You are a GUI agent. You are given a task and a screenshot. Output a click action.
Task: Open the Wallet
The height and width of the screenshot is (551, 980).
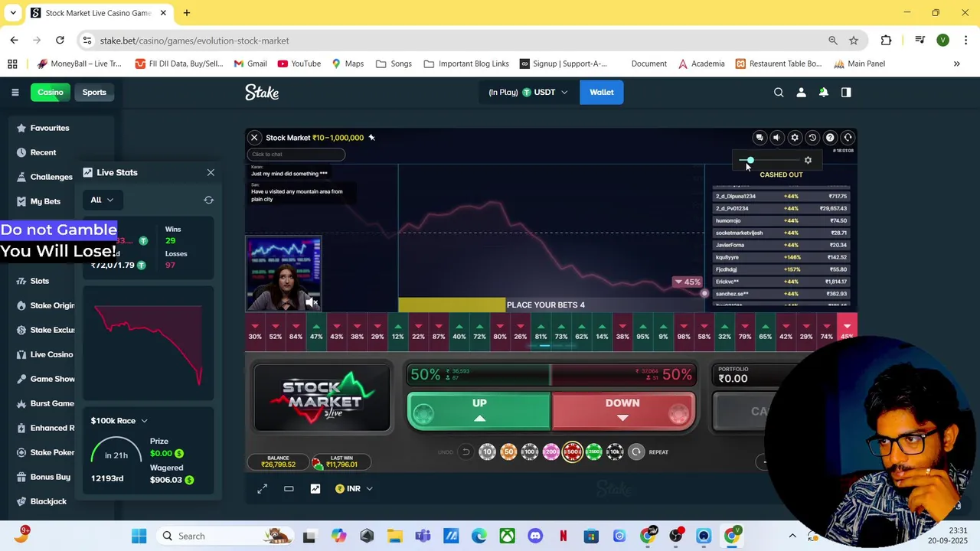click(601, 92)
